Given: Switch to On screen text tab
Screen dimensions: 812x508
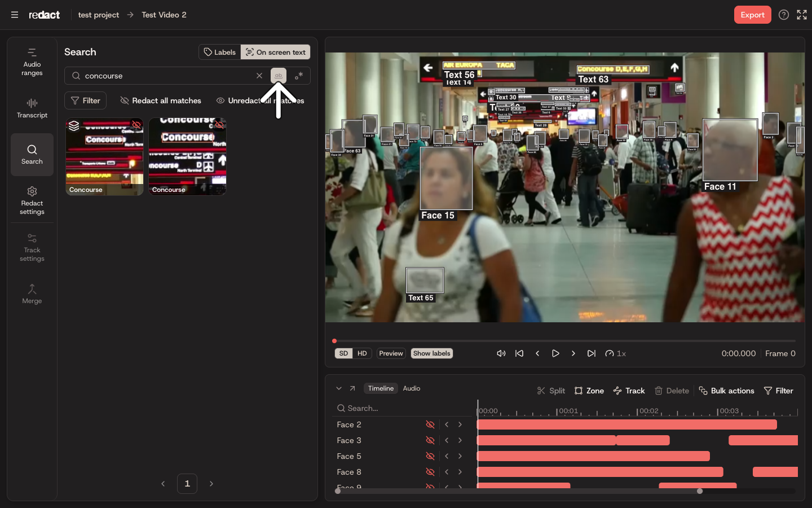Looking at the screenshot, I should pyautogui.click(x=276, y=52).
